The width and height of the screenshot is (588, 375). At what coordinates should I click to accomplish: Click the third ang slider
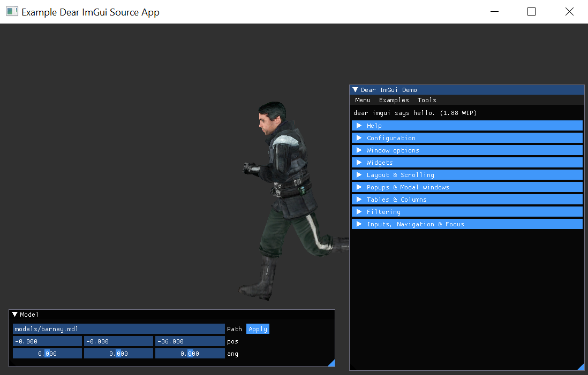[x=190, y=354]
